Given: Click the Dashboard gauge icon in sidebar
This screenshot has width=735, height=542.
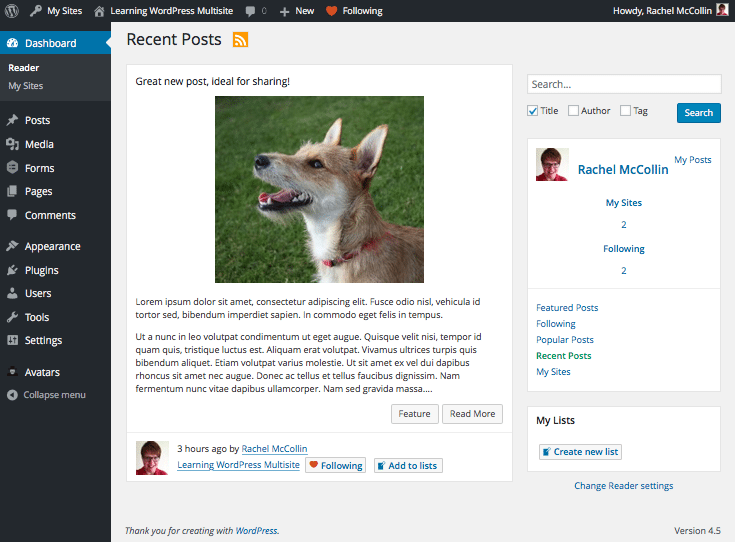Looking at the screenshot, I should tap(13, 43).
